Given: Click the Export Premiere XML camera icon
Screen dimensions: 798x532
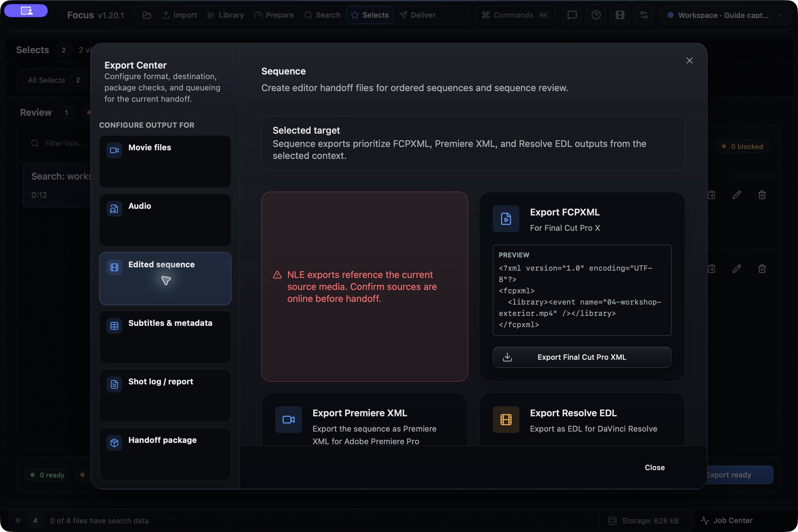Looking at the screenshot, I should (x=288, y=420).
